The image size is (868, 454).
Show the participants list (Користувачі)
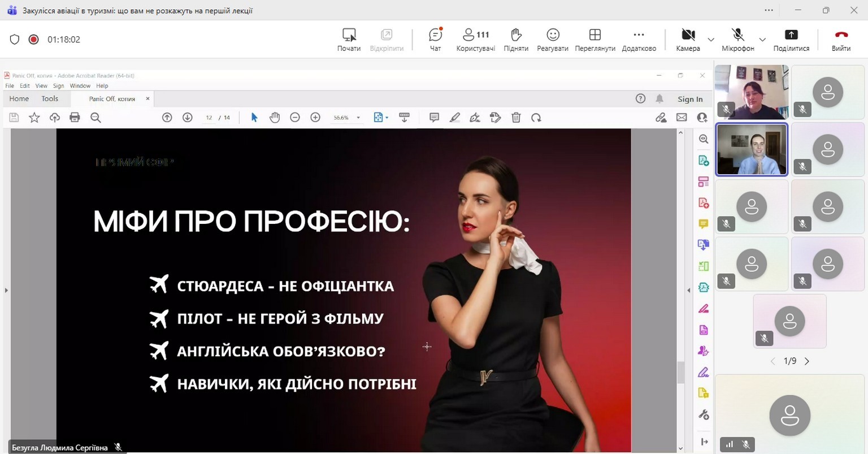tap(475, 39)
